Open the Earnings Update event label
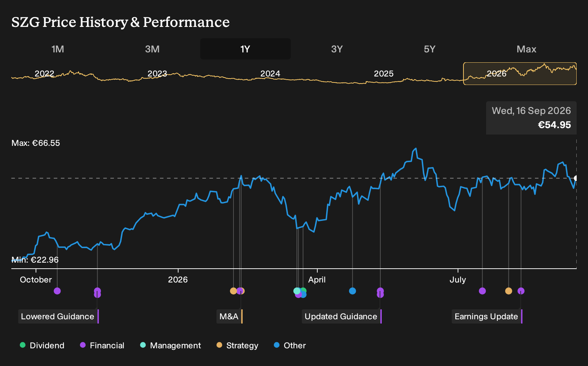Viewport: 588px width, 366px height. (x=487, y=316)
